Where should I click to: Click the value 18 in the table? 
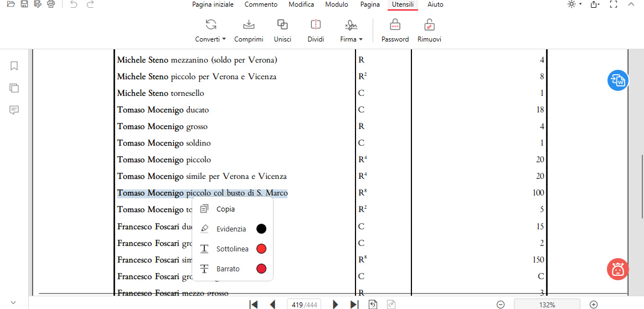[x=540, y=110]
